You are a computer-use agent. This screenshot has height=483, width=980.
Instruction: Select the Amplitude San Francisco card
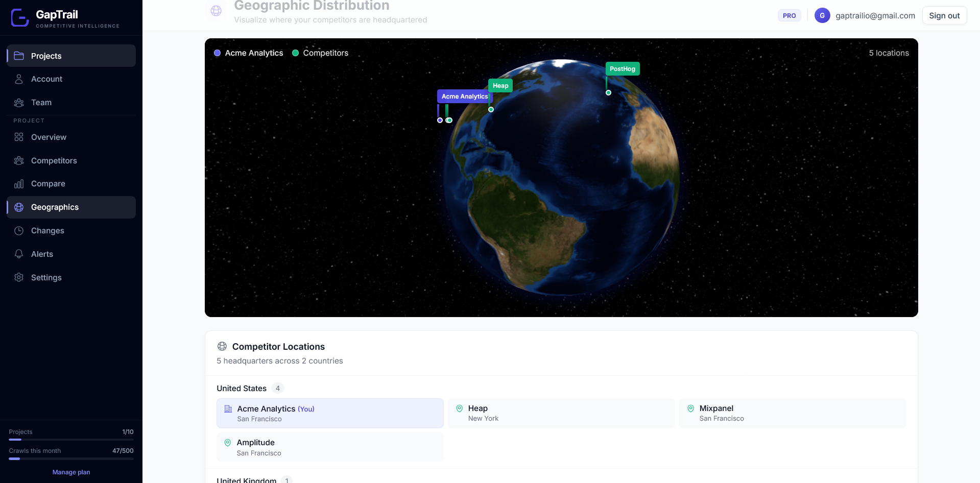330,447
